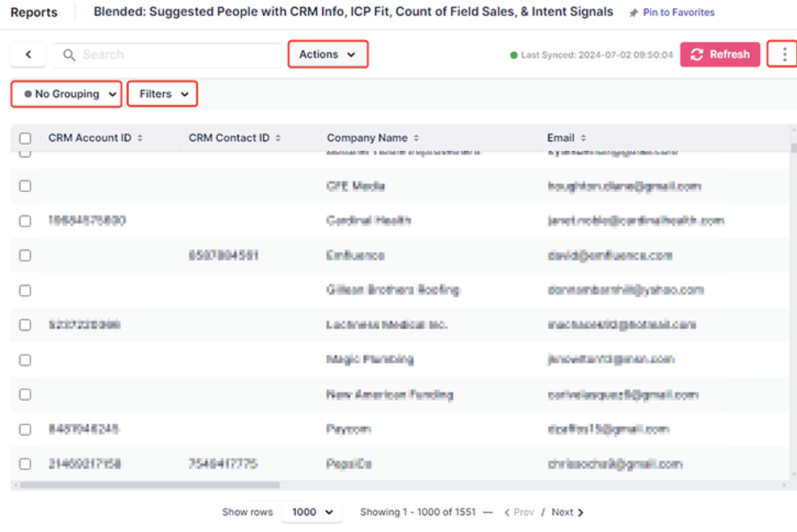
Task: Click into the Search input field
Action: [176, 55]
